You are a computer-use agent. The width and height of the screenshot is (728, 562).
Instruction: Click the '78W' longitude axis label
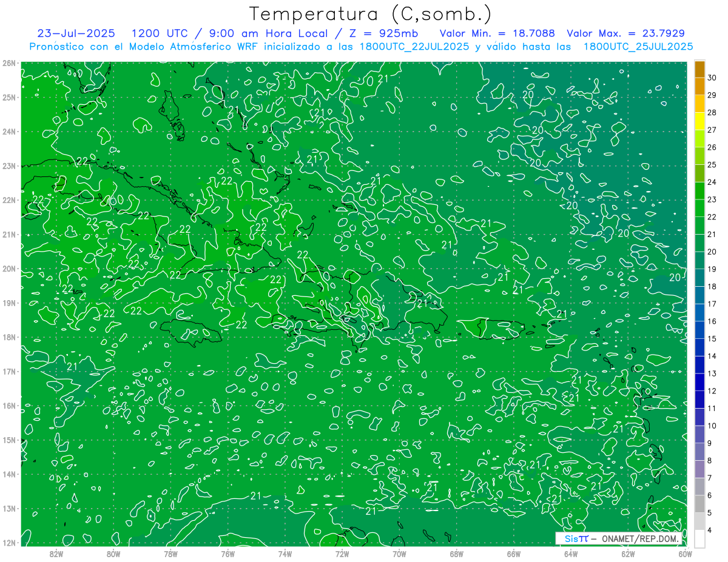click(x=170, y=553)
